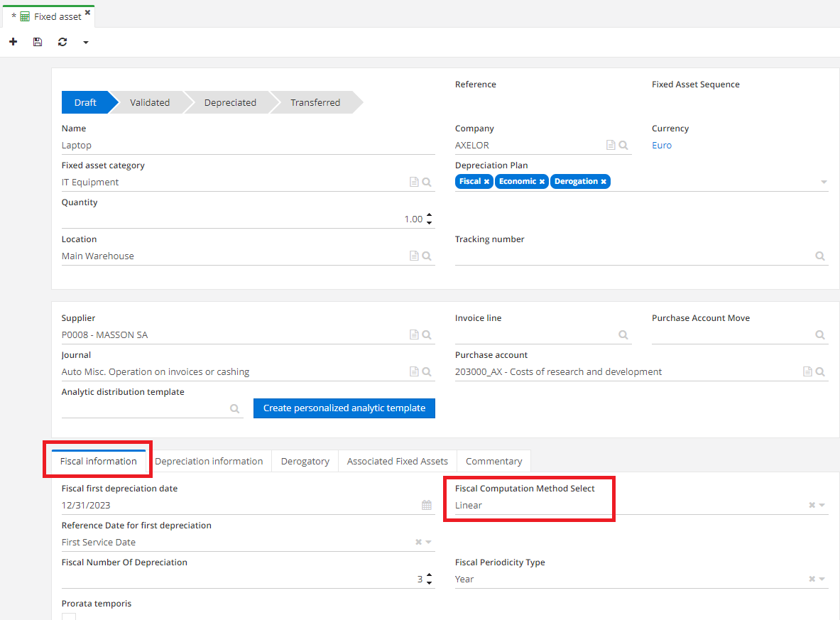Save the fixed asset record
Viewport: 840px width, 620px height.
pos(38,42)
